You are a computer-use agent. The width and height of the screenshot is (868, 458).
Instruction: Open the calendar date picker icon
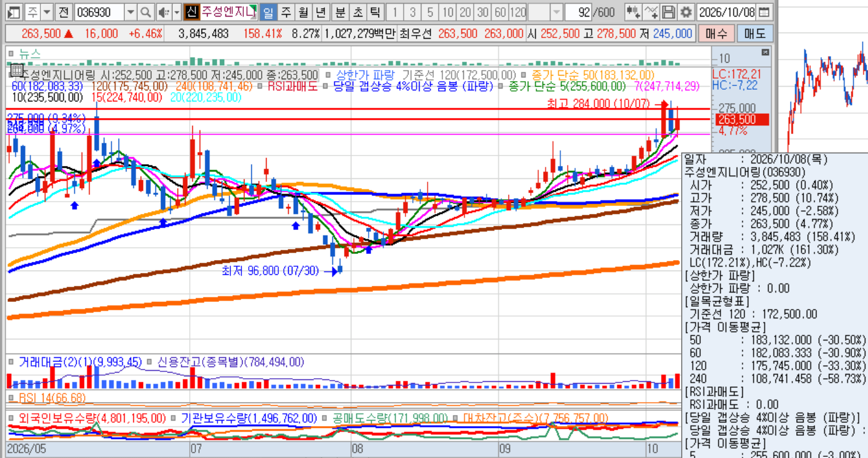point(763,12)
